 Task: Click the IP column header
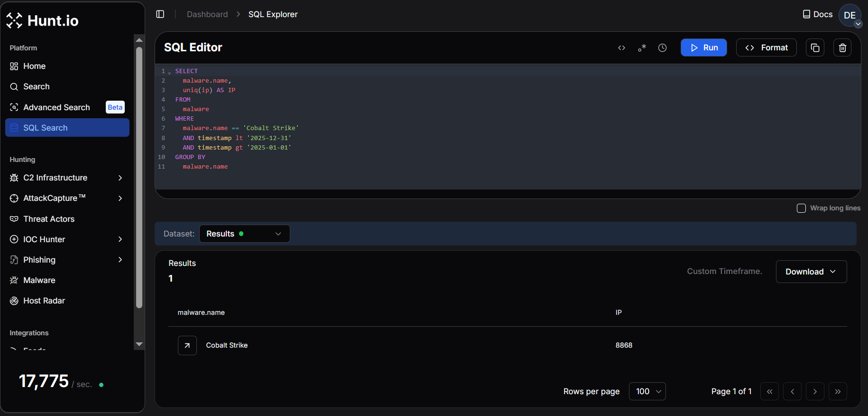tap(619, 312)
